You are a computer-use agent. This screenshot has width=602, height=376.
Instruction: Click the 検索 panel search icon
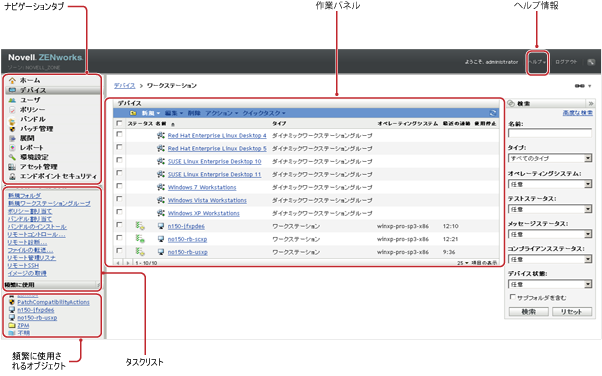(511, 103)
